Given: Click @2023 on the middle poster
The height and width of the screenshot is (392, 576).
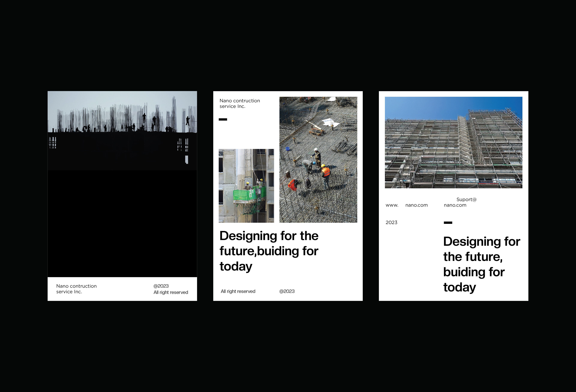Looking at the screenshot, I should click(x=287, y=291).
